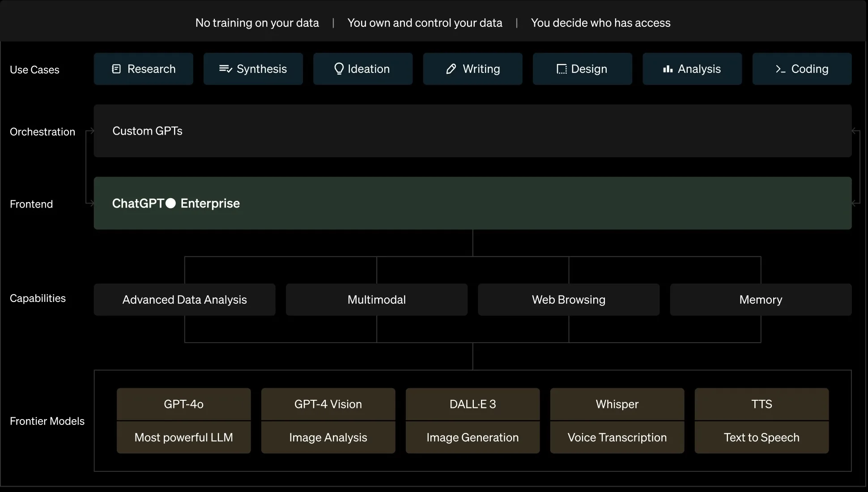Choose the Ideation use case button

point(363,69)
